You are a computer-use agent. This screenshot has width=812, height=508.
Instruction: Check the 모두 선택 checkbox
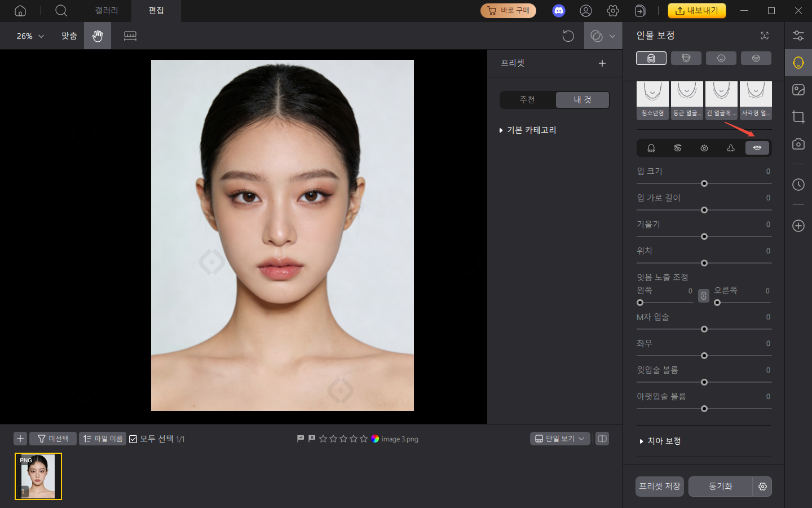pos(133,439)
